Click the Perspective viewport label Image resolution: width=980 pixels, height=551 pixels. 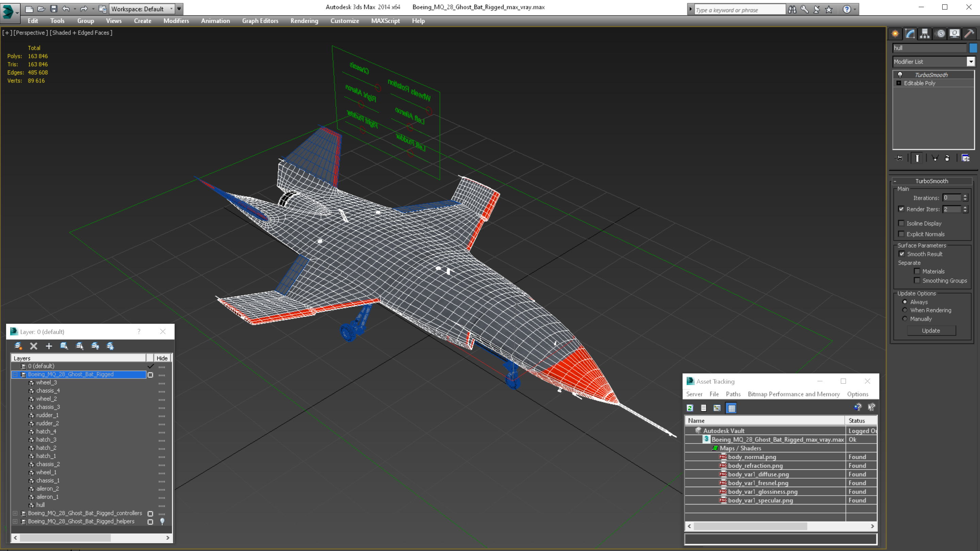click(x=30, y=33)
